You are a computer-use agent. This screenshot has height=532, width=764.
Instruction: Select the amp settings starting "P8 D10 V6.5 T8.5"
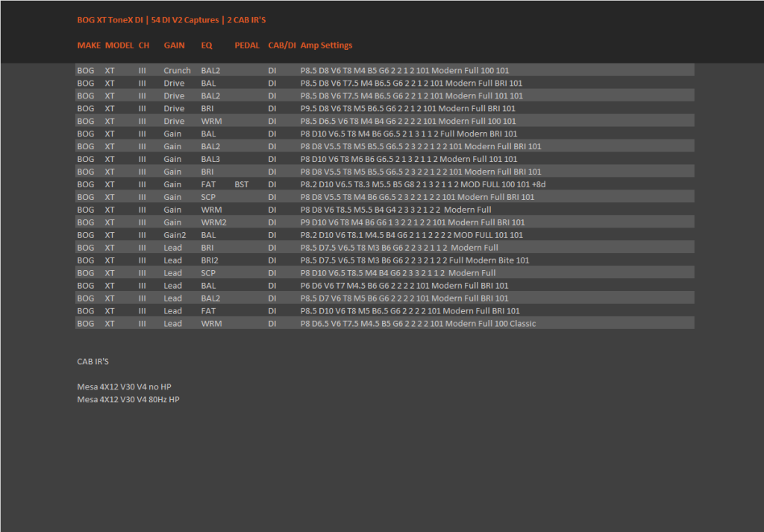click(398, 273)
